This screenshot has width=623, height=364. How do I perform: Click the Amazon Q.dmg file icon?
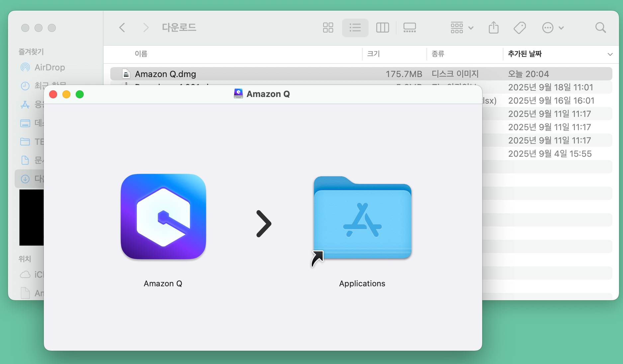(126, 74)
